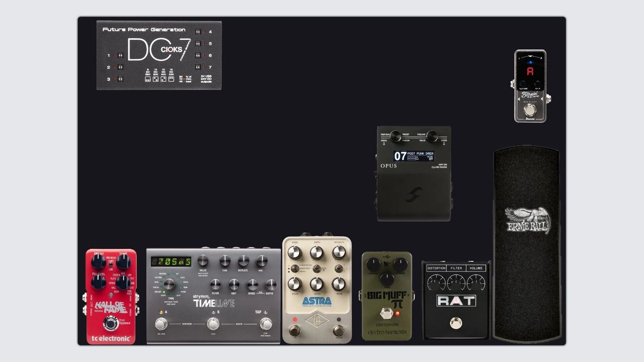Turn the Opus Volume knob

[432, 136]
